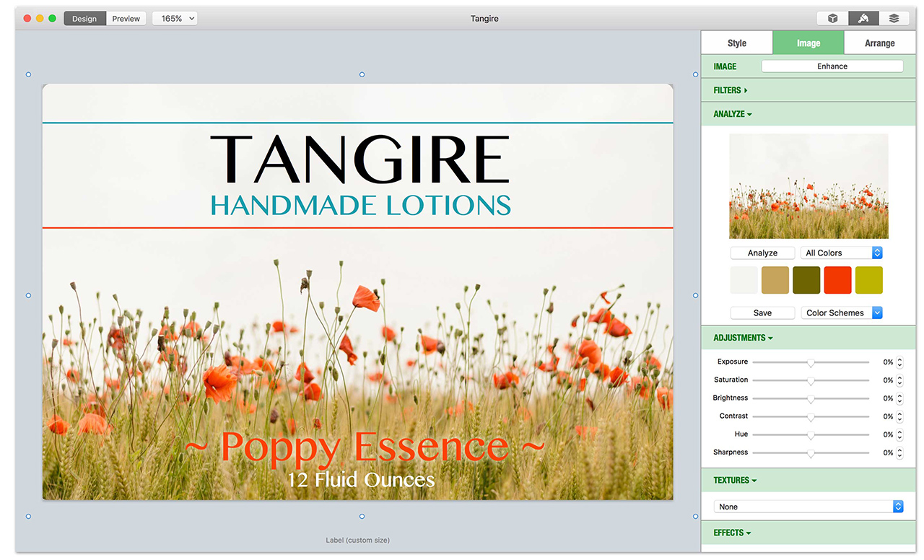Click the orange line below HANDMADE LOTIONS
Image resolution: width=924 pixels, height=560 pixels.
[x=357, y=228]
